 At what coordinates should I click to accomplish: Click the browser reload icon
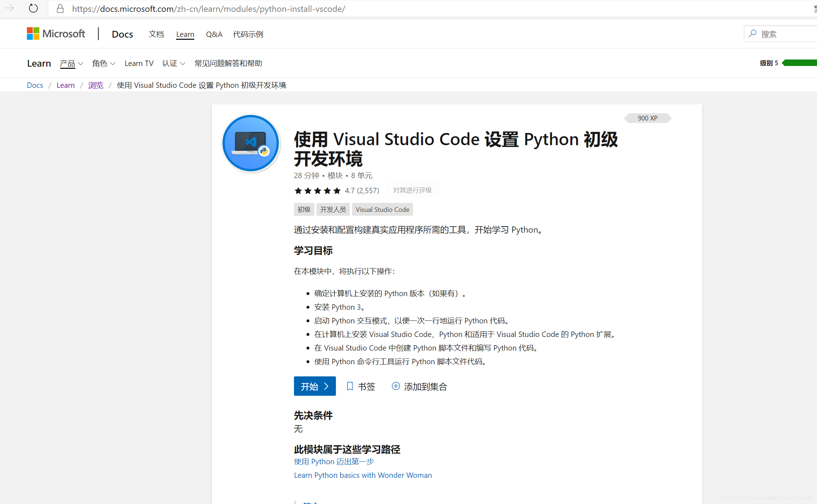tap(33, 8)
